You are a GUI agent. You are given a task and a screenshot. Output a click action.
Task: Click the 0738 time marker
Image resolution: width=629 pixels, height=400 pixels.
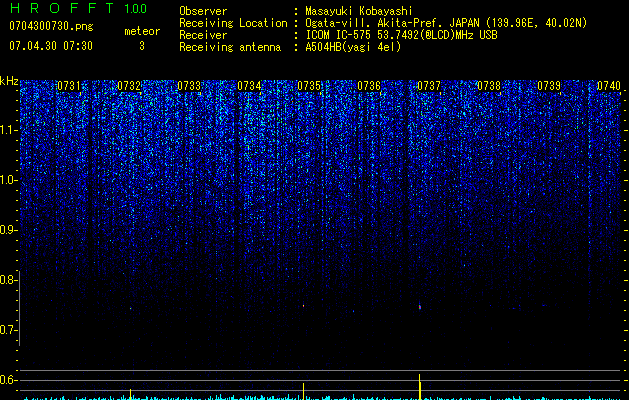(x=489, y=86)
